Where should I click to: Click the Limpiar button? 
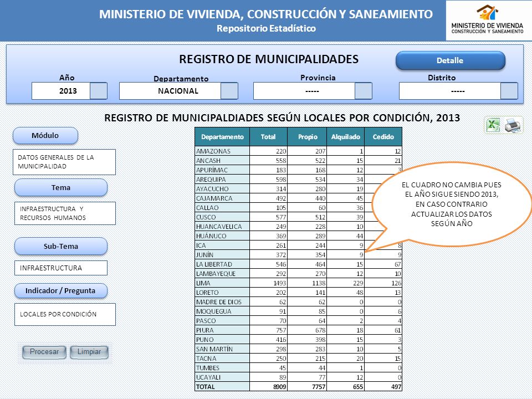tap(89, 352)
